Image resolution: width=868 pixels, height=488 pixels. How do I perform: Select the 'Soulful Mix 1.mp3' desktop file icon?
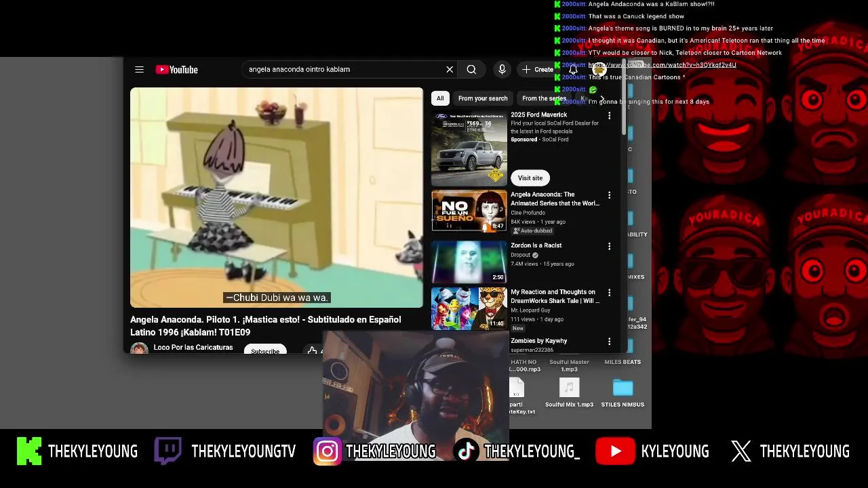[569, 388]
